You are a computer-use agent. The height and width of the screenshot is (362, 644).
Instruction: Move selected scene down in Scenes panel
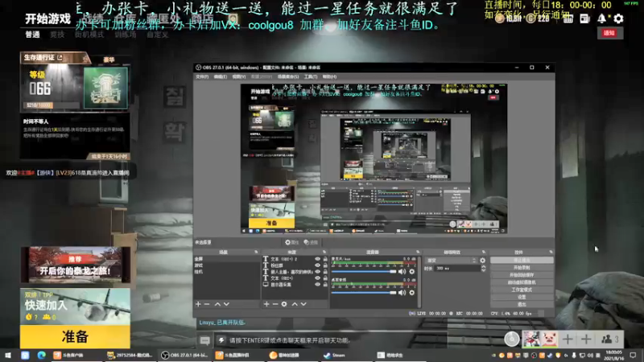[226, 304]
